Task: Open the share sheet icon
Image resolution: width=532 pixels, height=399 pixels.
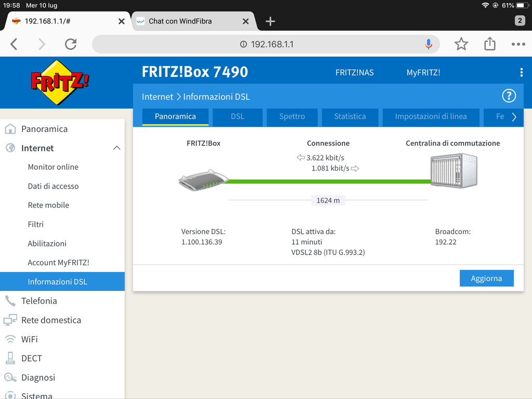Action: point(489,44)
